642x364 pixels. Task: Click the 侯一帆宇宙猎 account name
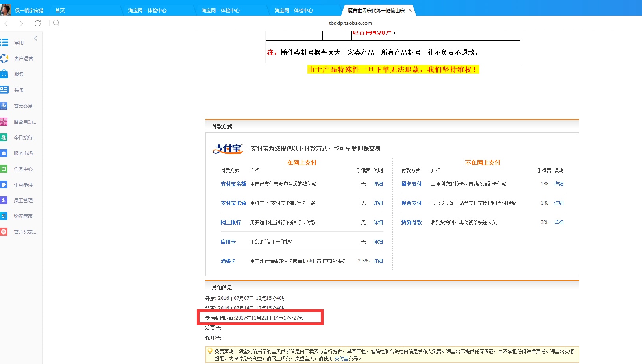29,11
